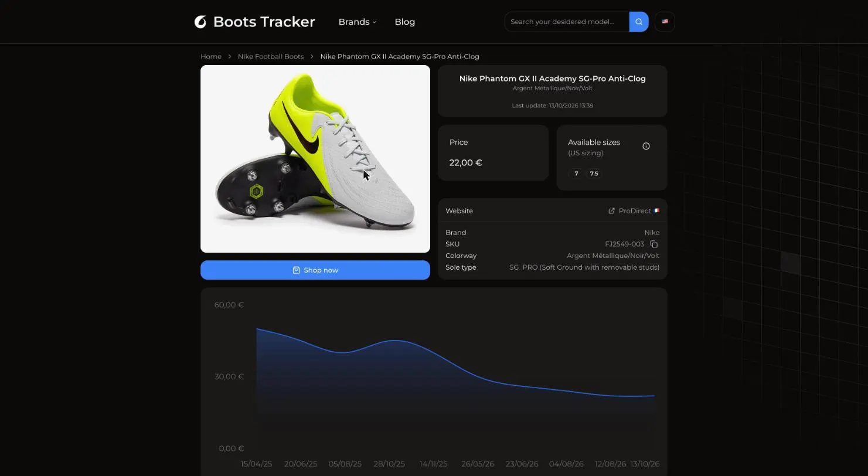
Task: Click the 60,00 € axis label
Action: click(x=229, y=305)
